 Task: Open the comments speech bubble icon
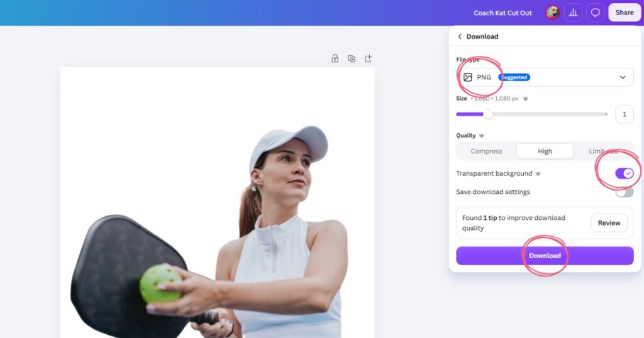[x=595, y=13]
